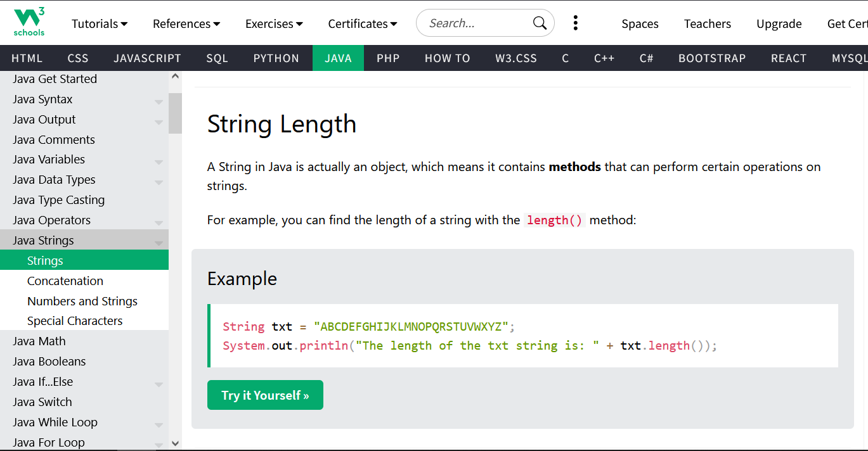The image size is (868, 451).
Task: Open the three-dot more options menu
Action: pos(575,23)
